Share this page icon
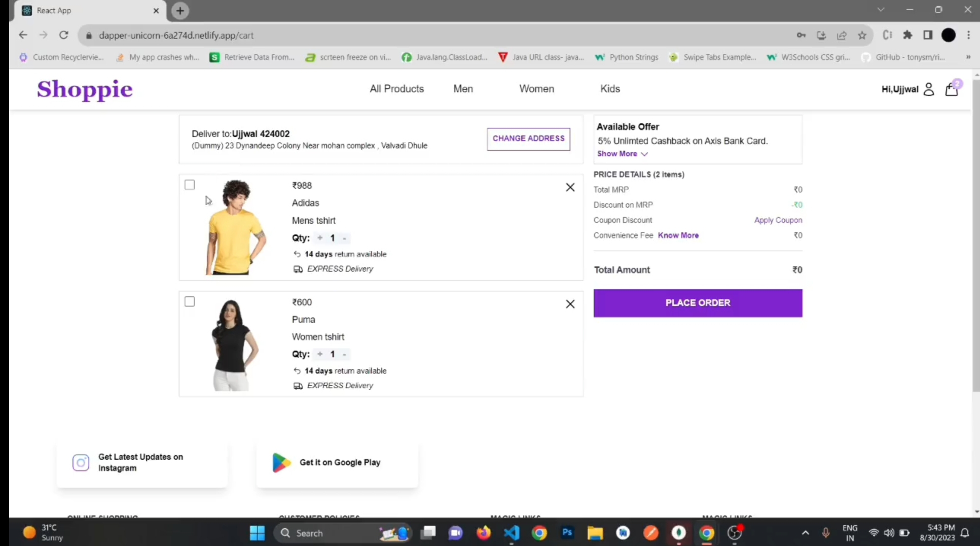Viewport: 980px width, 546px height. pos(842,35)
